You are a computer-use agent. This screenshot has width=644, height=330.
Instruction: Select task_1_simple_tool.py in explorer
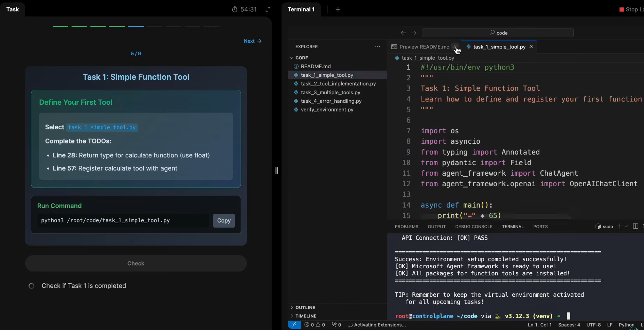tap(327, 75)
